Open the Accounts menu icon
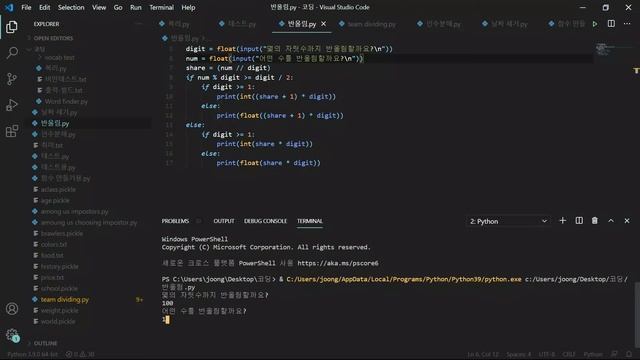The image size is (640, 360). pos(12,309)
